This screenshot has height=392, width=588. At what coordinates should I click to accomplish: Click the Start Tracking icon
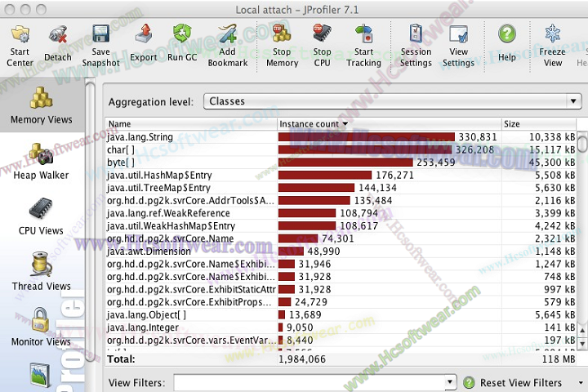tap(363, 33)
